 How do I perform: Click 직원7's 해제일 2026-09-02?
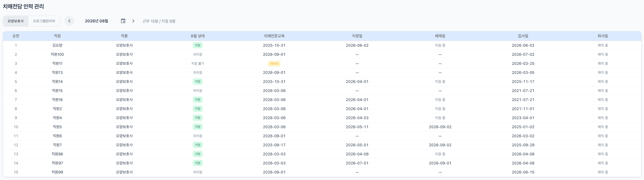click(440, 145)
